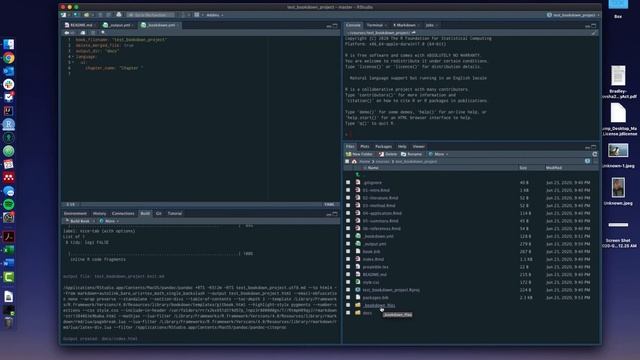Image resolution: width=640 pixels, height=360 pixels.
Task: Switch to the Connections tab
Action: point(123,213)
